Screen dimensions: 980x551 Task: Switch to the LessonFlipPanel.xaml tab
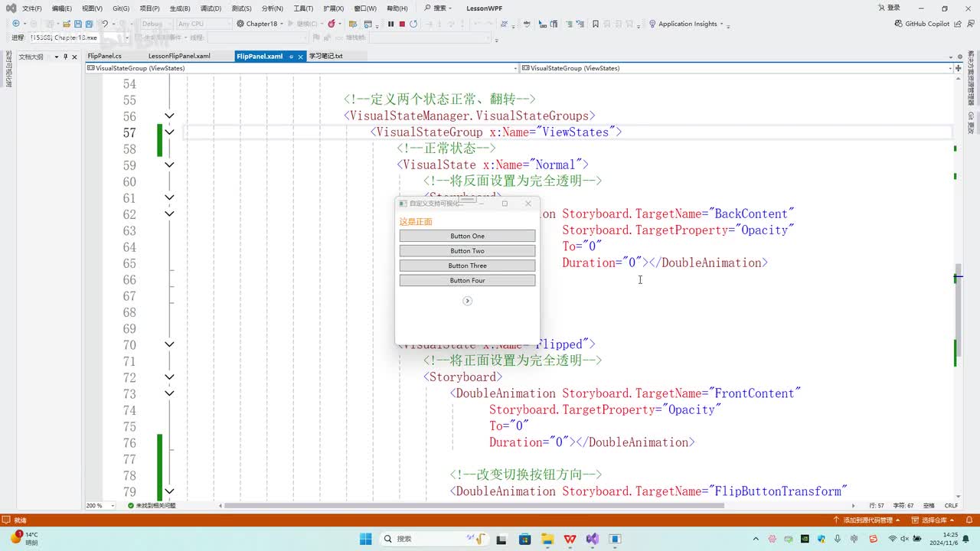[x=179, y=57]
